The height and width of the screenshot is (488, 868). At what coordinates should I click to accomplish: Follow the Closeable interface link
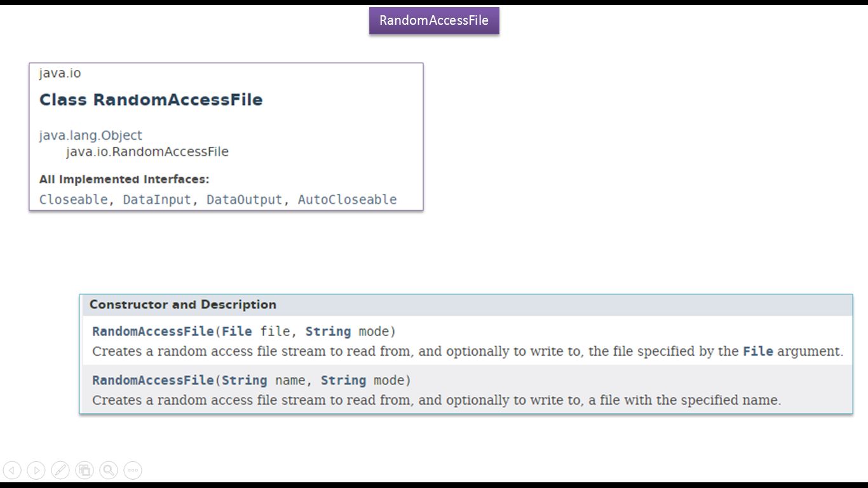73,200
